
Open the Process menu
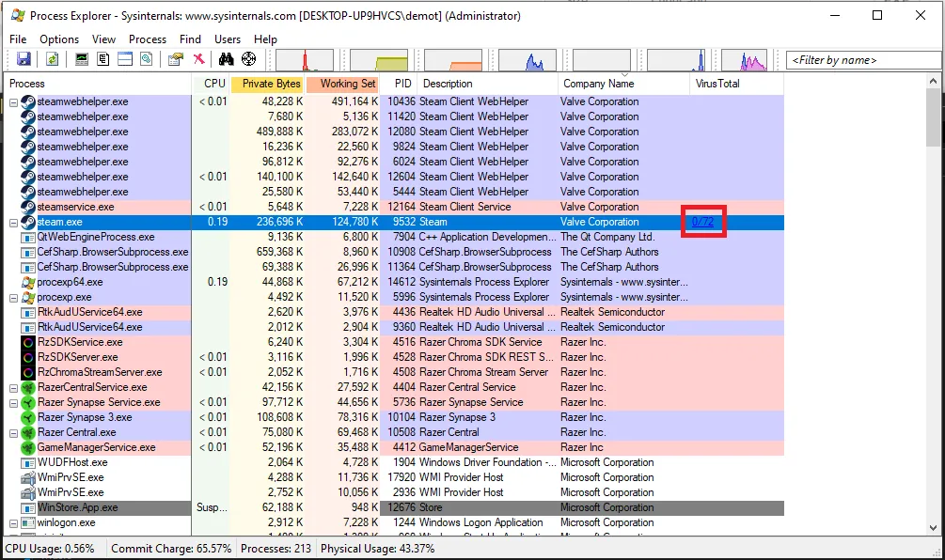point(148,39)
